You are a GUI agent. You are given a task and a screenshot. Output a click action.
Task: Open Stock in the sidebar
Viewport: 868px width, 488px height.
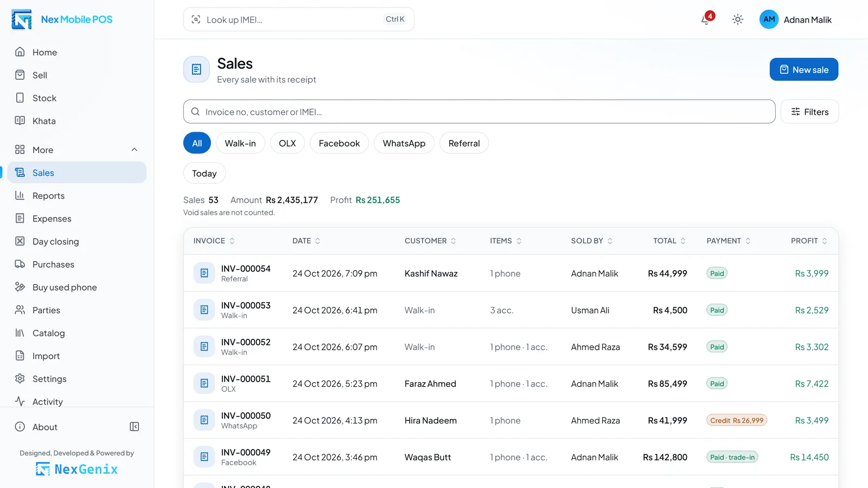pyautogui.click(x=77, y=98)
